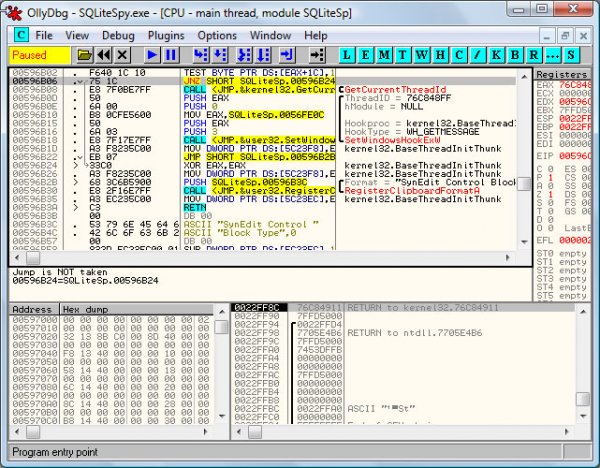Open the Options menu
The width and height of the screenshot is (600, 468).
tap(217, 36)
